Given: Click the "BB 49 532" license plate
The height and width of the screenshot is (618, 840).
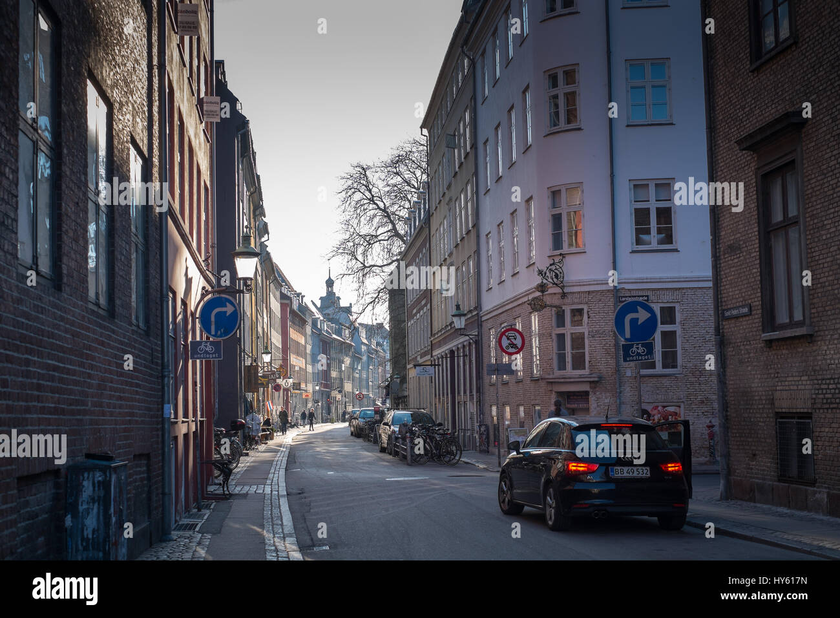Looking at the screenshot, I should (x=629, y=471).
